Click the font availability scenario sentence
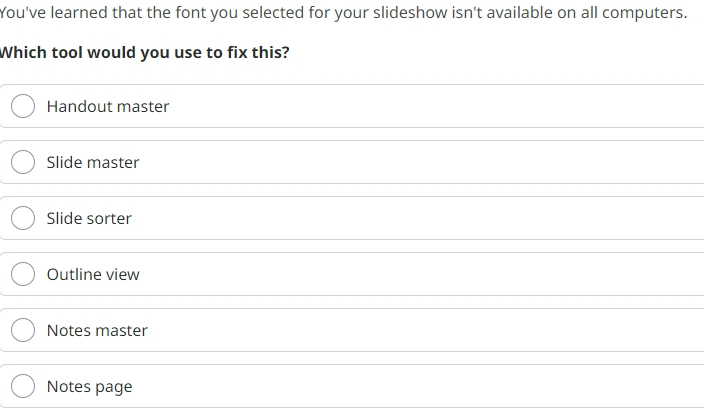 point(343,13)
